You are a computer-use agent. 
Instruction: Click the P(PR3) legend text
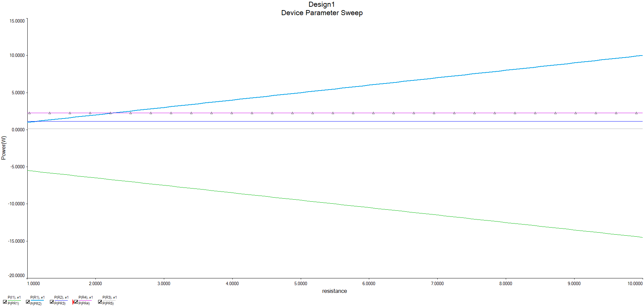click(60, 303)
